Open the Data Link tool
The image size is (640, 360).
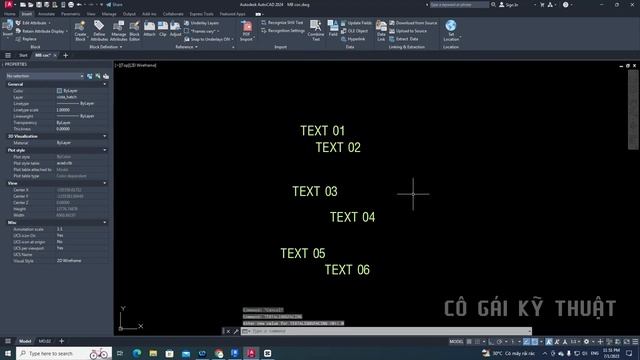tap(381, 31)
